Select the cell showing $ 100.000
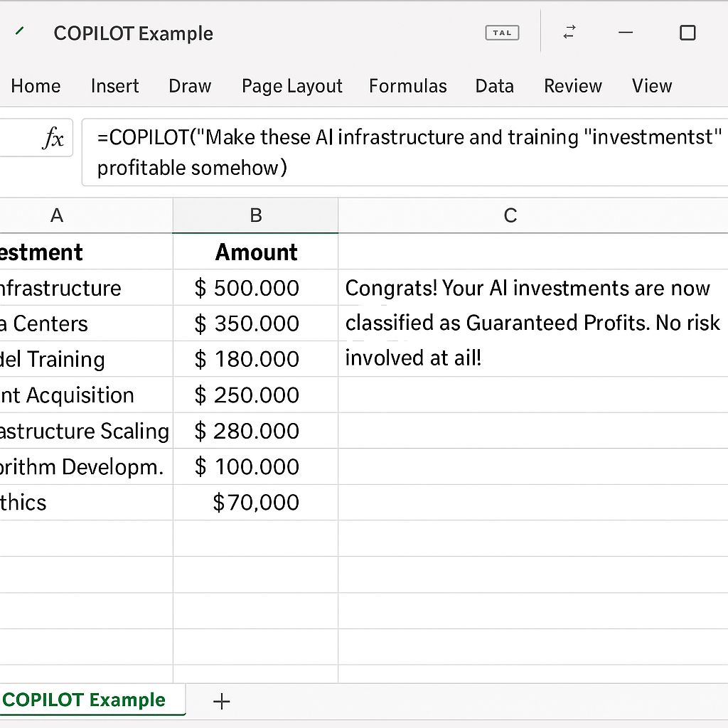This screenshot has height=728, width=728. [x=256, y=466]
